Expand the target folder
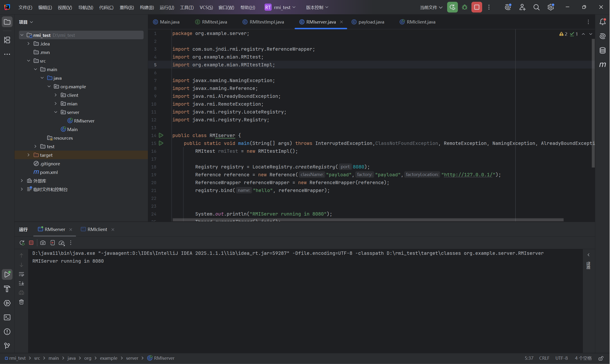 pos(29,155)
